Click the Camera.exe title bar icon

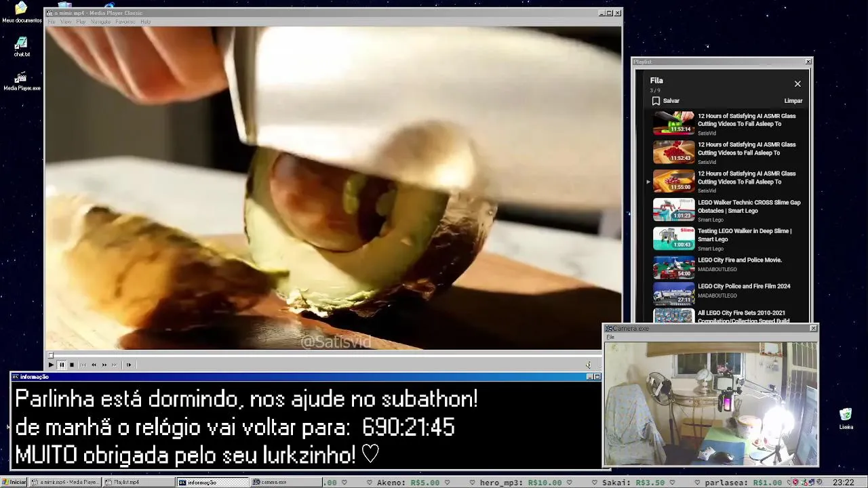click(x=609, y=329)
